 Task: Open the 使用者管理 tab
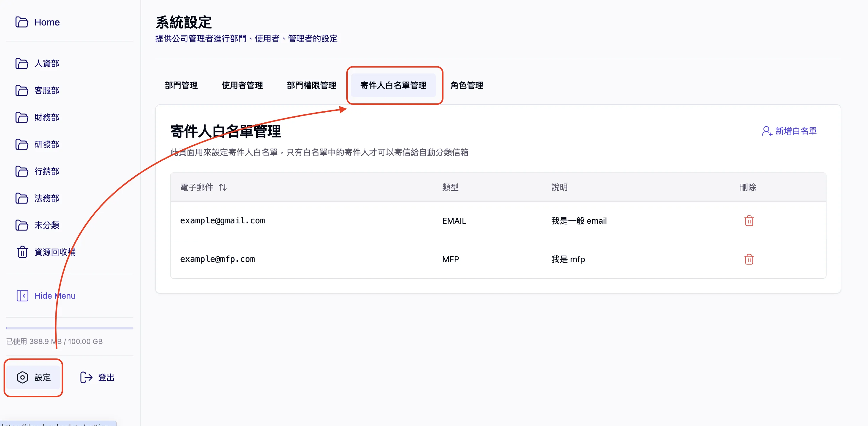[242, 85]
